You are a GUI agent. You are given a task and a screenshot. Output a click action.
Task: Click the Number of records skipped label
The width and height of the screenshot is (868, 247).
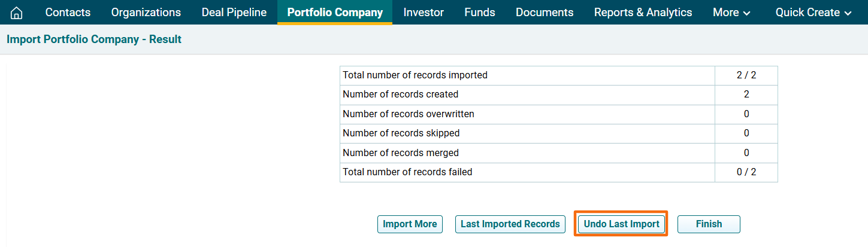point(401,133)
